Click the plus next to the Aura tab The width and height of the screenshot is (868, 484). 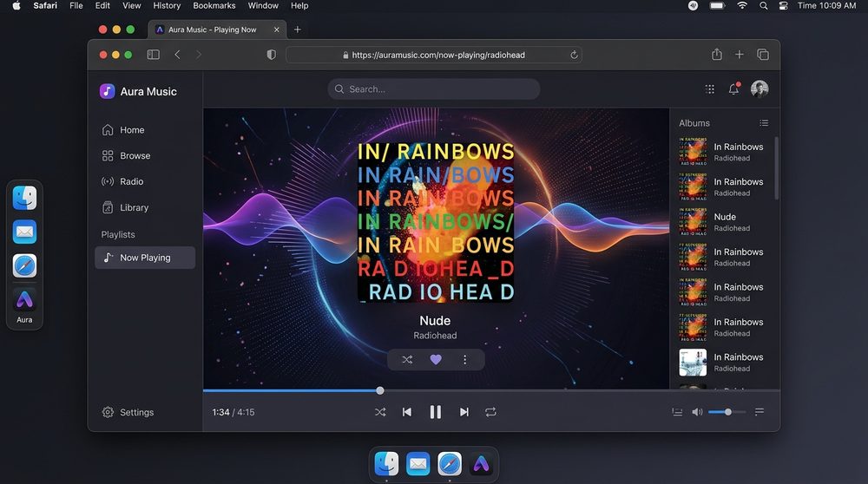(297, 29)
